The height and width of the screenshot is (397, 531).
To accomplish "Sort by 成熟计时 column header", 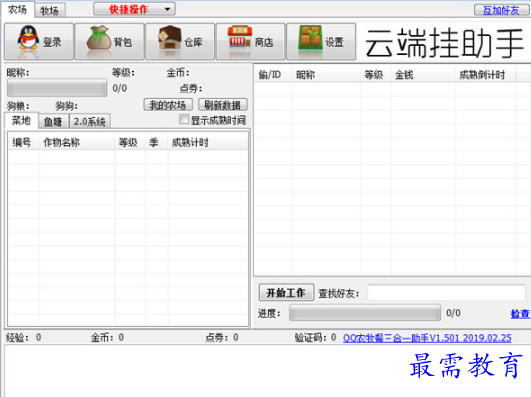I will 207,143.
